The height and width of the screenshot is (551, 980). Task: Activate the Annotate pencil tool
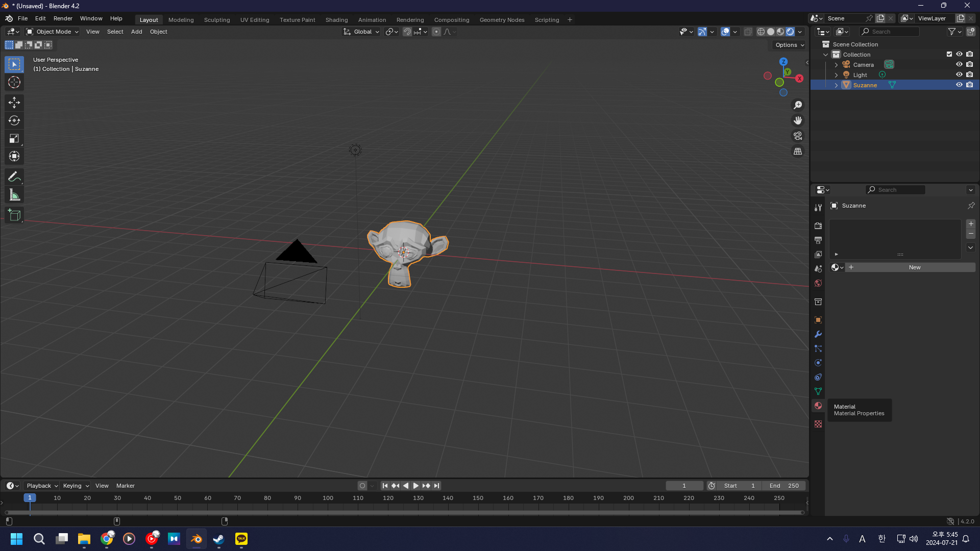click(14, 177)
